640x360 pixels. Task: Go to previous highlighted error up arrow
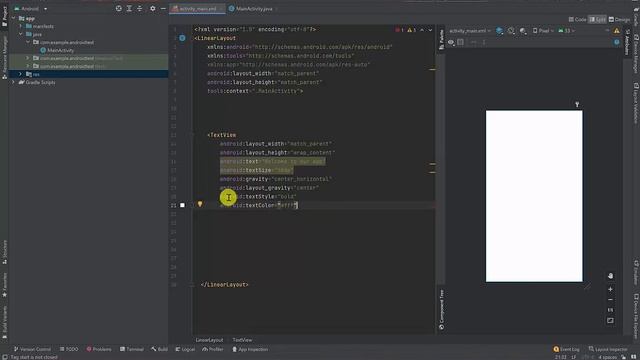click(422, 30)
